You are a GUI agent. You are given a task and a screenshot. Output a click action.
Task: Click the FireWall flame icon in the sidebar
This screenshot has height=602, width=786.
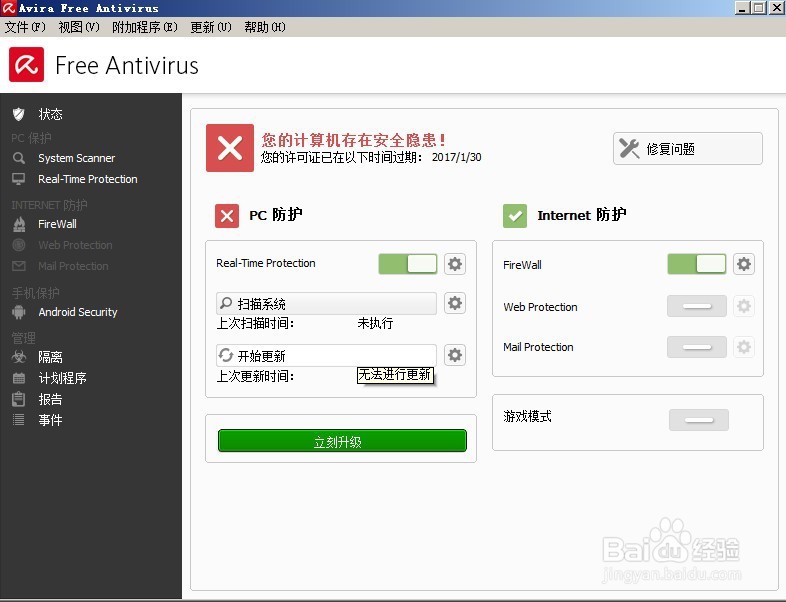[19, 224]
